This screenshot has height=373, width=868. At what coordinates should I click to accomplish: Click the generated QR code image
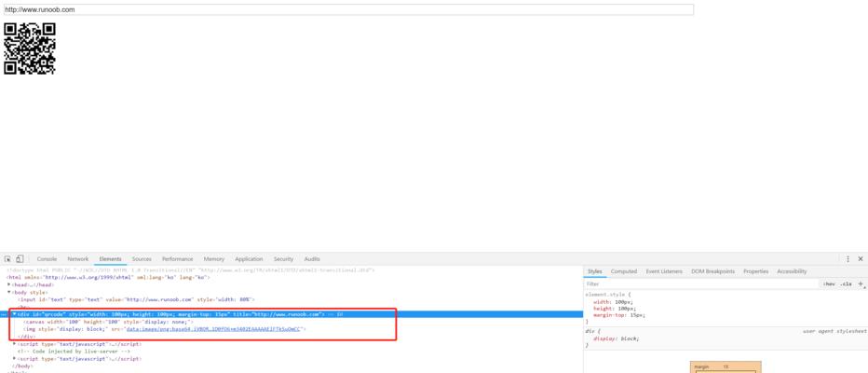pos(30,48)
